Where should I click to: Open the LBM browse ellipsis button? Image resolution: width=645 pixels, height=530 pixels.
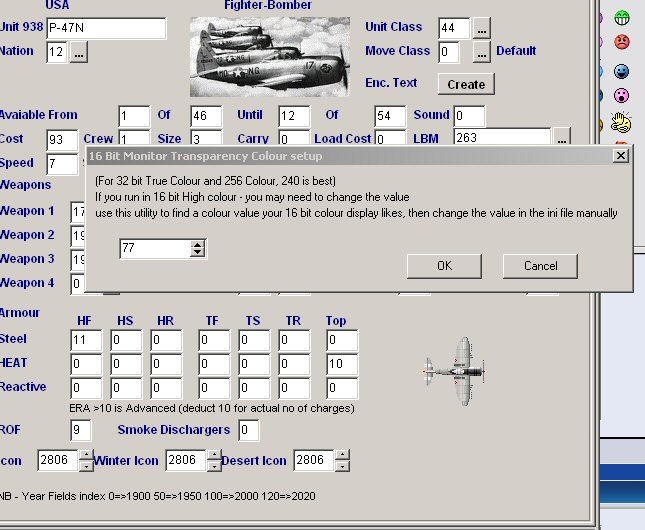tap(562, 138)
